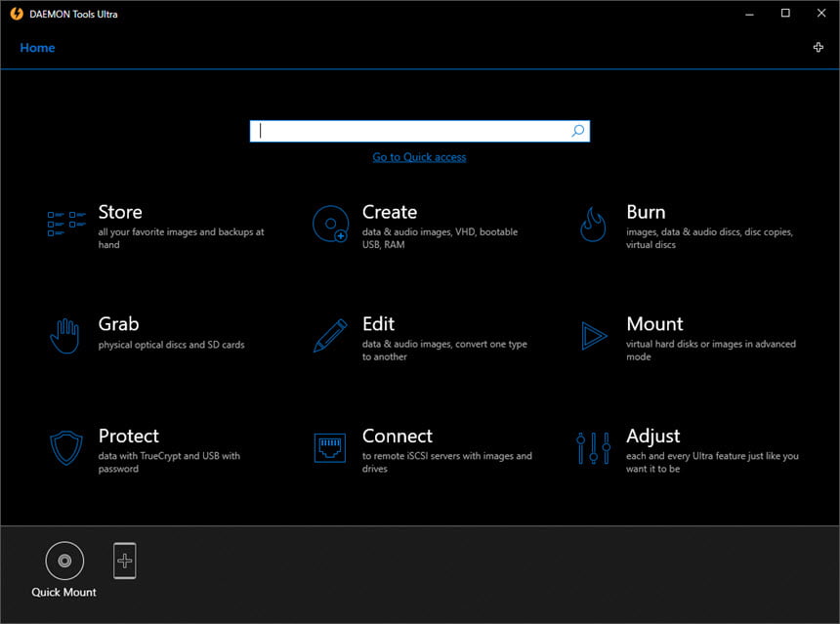Open the Connect heading
The width and height of the screenshot is (840, 624).
398,436
